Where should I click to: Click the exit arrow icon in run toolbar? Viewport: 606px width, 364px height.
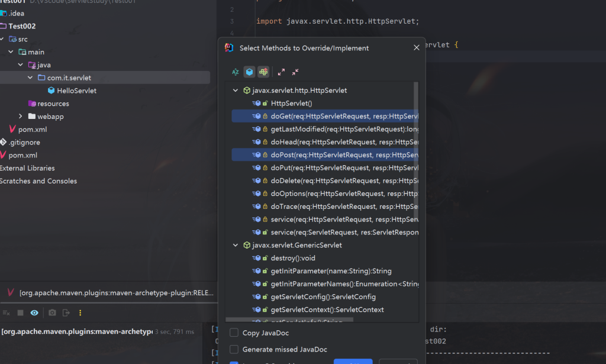(66, 313)
